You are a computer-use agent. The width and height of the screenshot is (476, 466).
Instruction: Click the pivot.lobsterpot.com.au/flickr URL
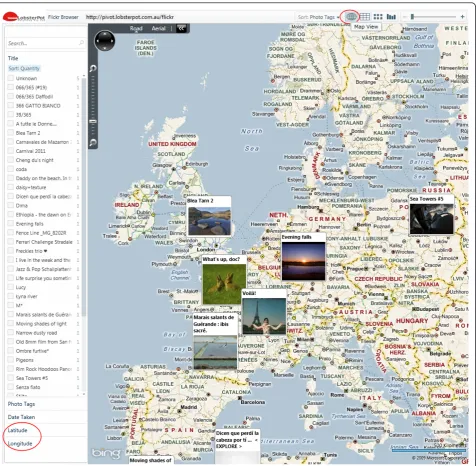click(130, 17)
